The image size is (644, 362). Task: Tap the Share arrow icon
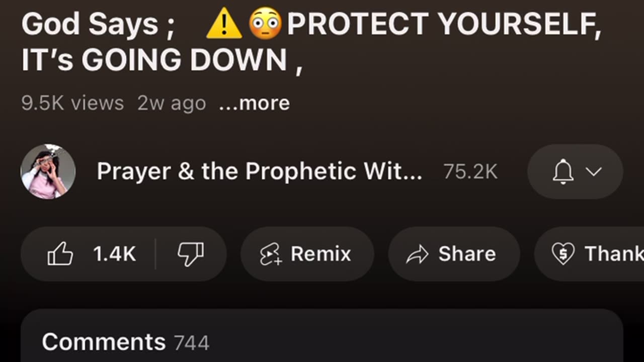[417, 255]
